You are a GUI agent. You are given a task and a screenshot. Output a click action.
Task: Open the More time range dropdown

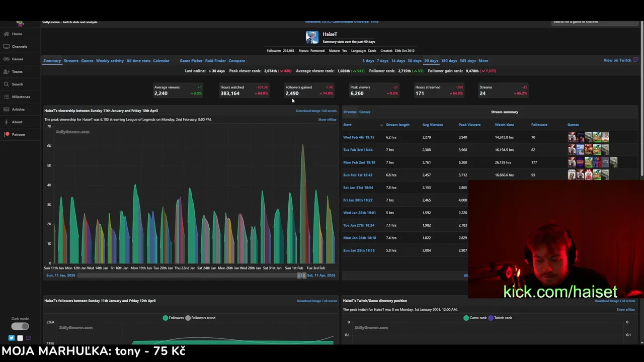483,61
